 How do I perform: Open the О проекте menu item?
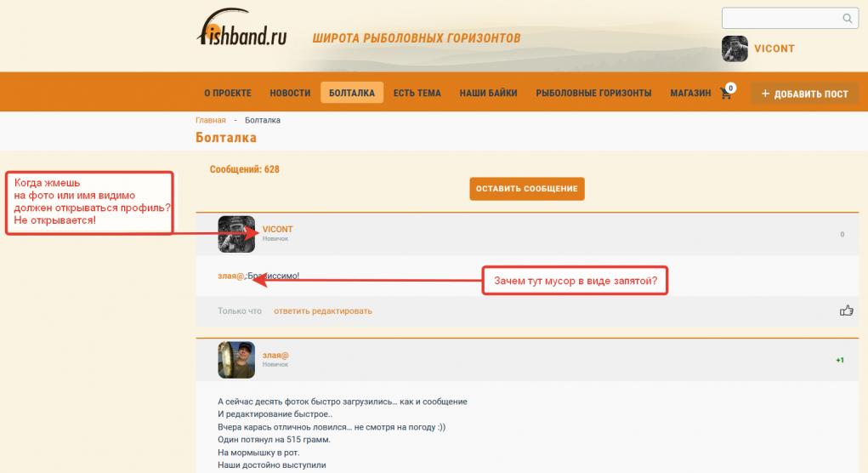228,93
